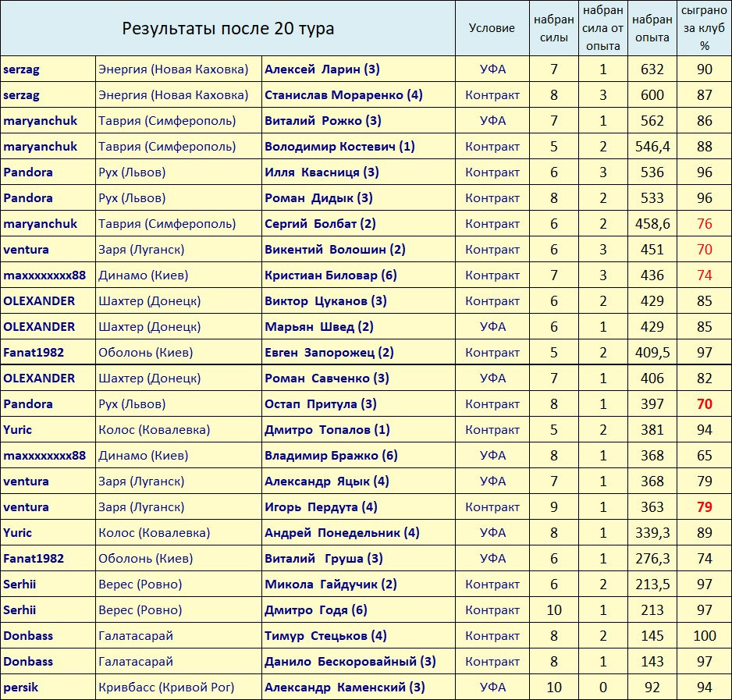The width and height of the screenshot is (732, 700).
Task: Click player name Марьян Швед (2)
Action: [319, 326]
